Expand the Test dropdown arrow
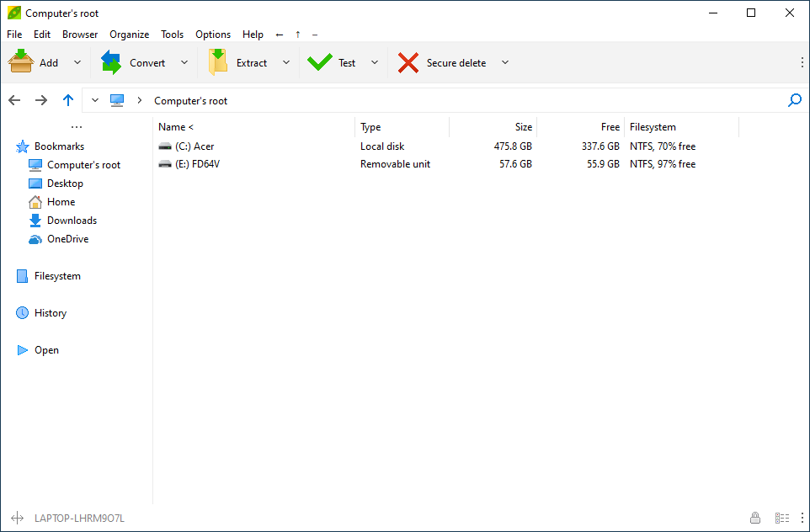 click(x=375, y=62)
